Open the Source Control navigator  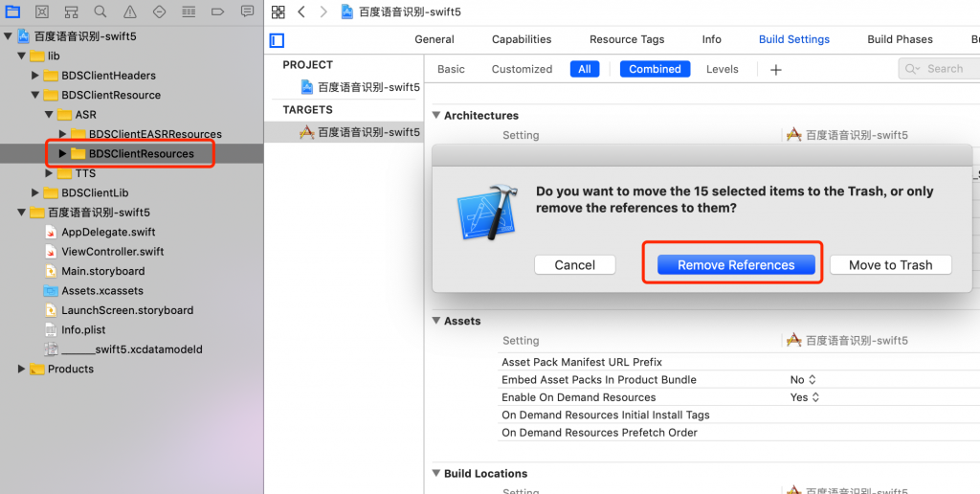tap(42, 11)
